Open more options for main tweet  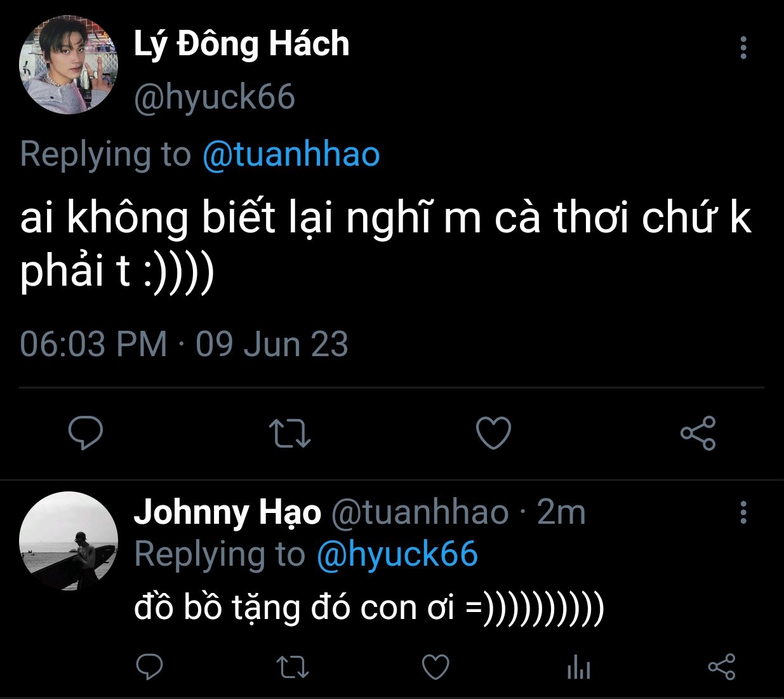click(x=743, y=48)
